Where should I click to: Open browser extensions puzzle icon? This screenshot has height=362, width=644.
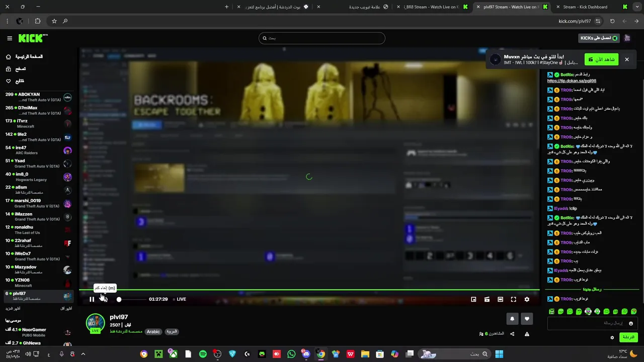[x=38, y=21]
